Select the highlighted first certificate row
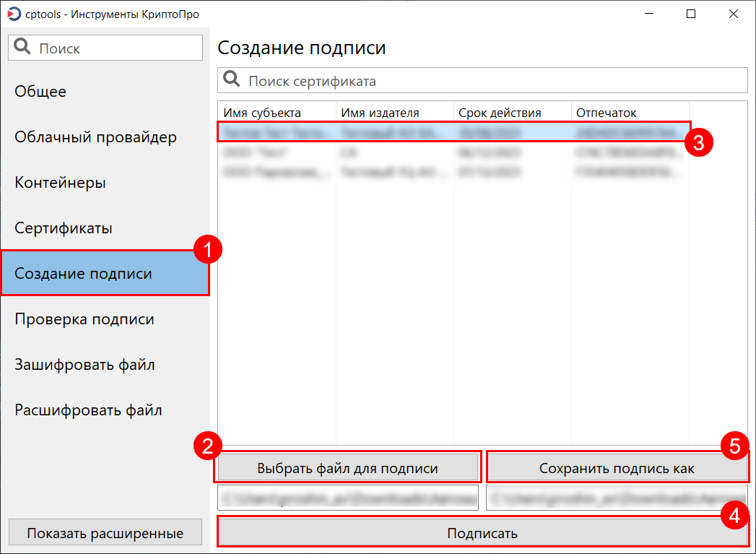Viewport: 756px width, 554px height. point(453,132)
